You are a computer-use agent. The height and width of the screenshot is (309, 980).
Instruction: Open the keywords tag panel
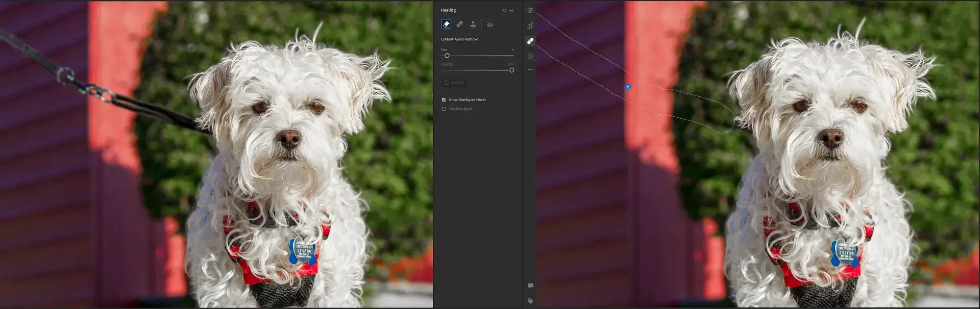(x=530, y=301)
